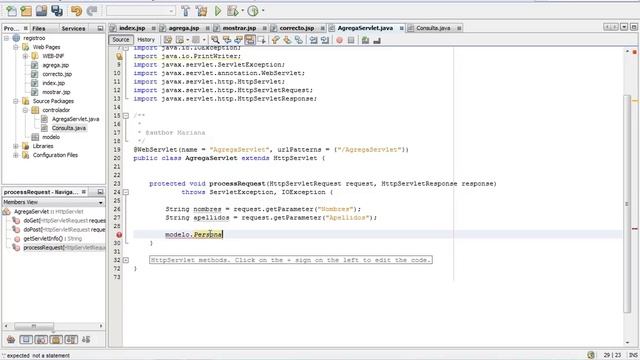The image size is (640, 360).
Task: Collapse the Web Pages folder
Action: [16, 47]
